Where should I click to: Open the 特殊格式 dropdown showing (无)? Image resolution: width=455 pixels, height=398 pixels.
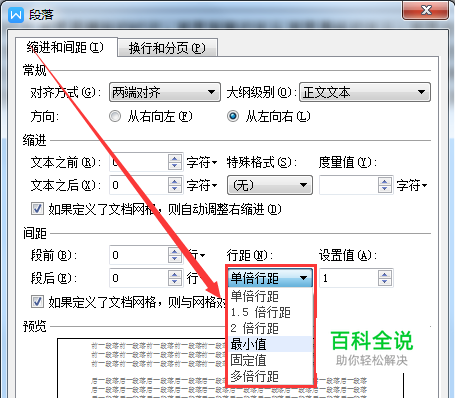point(270,185)
